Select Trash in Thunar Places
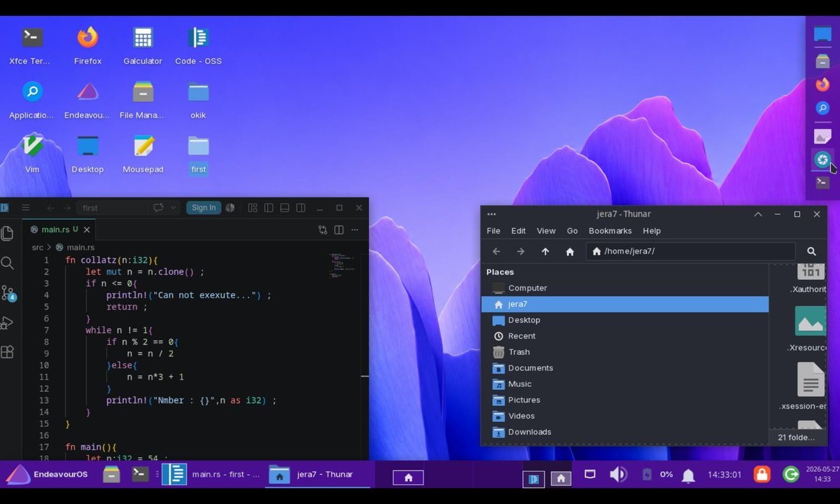840x504 pixels. 625,352
